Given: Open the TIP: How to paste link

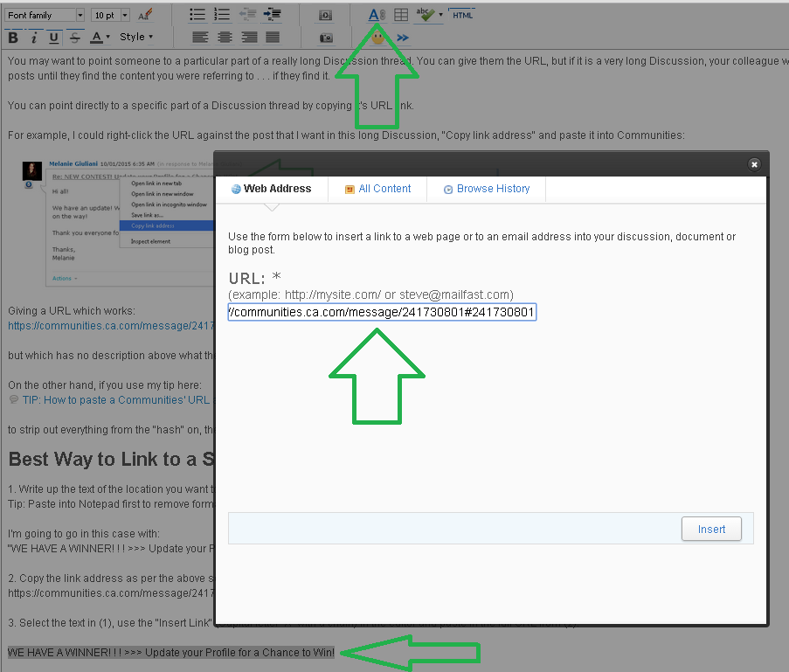Looking at the screenshot, I should click(x=116, y=400).
